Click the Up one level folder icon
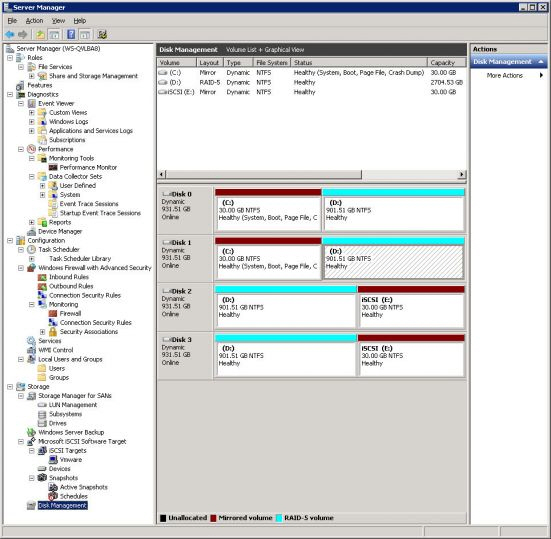This screenshot has width=551, height=539. (40, 34)
